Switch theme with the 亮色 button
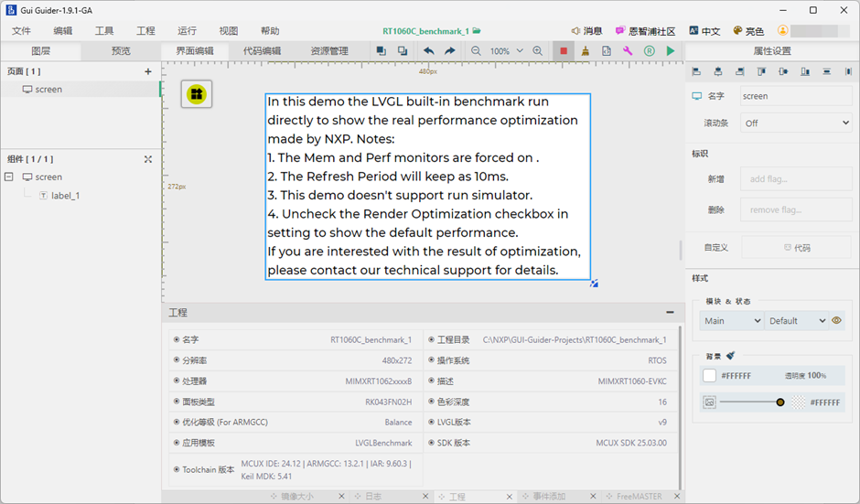 pos(748,31)
